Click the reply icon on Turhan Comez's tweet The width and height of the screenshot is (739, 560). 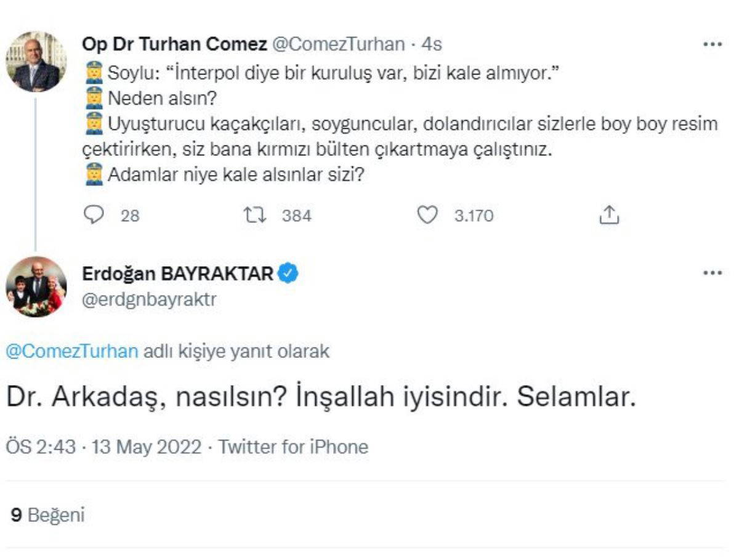coord(92,215)
